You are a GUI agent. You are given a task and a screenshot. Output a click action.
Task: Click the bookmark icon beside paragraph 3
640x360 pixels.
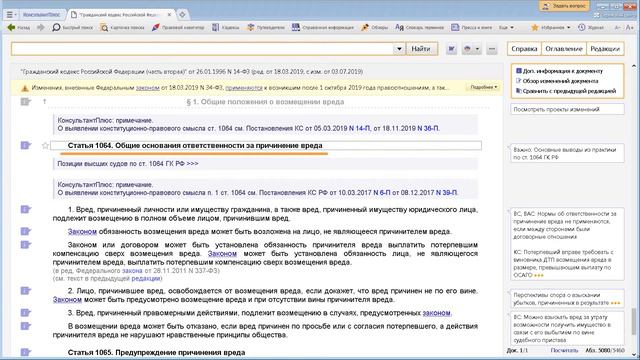[x=26, y=313]
